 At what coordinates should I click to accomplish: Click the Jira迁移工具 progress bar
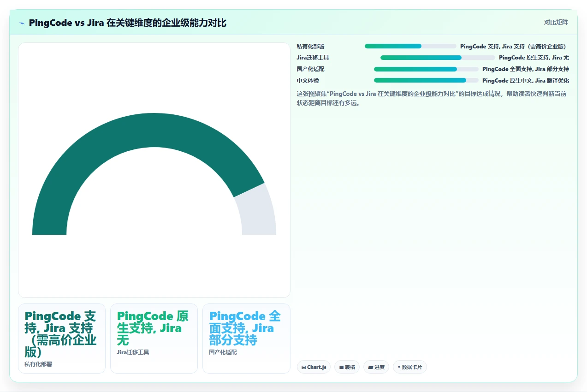tap(438, 58)
